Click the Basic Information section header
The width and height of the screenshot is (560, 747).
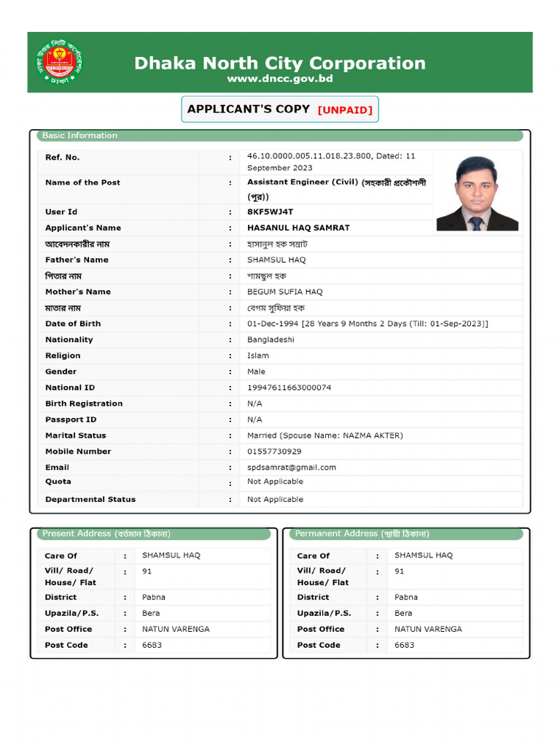(x=280, y=136)
